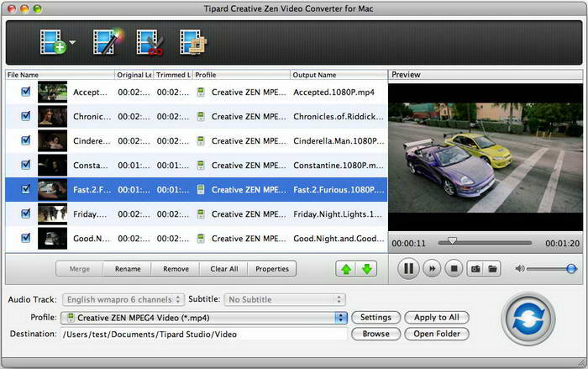Move selected file up with green arrow
The height and width of the screenshot is (369, 588).
[345, 269]
